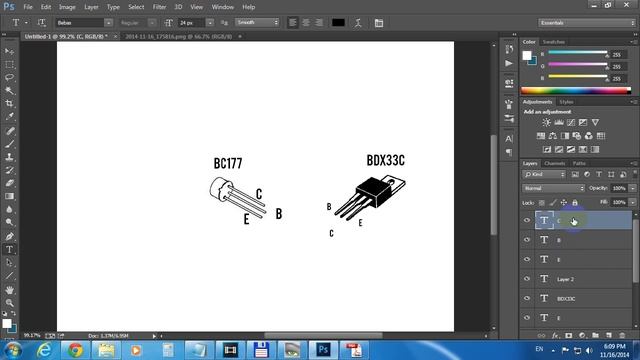
Task: Add a Brightness/Contrast adjustment
Action: click(547, 122)
